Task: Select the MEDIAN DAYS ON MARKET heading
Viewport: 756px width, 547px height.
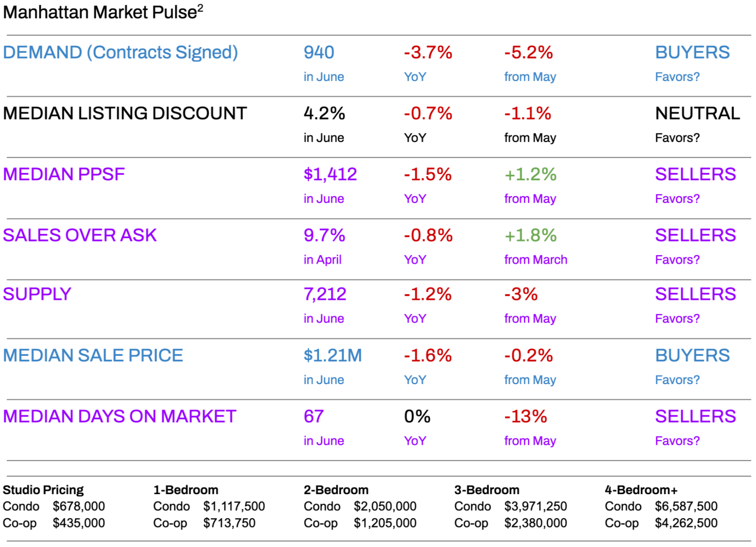Action: click(120, 416)
